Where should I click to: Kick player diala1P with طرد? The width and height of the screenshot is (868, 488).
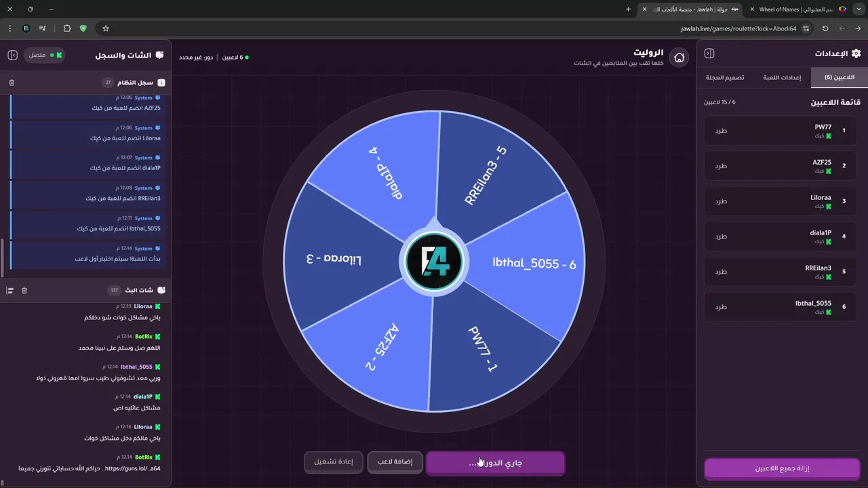pyautogui.click(x=721, y=236)
